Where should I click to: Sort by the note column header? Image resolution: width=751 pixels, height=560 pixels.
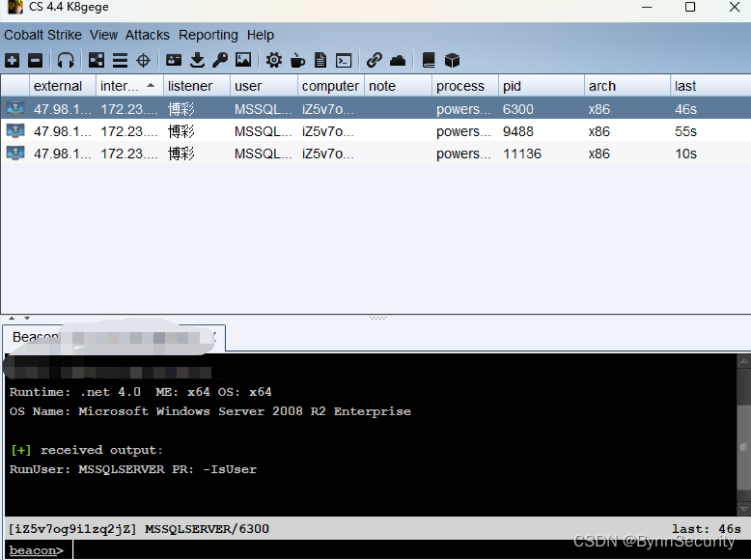(398, 86)
